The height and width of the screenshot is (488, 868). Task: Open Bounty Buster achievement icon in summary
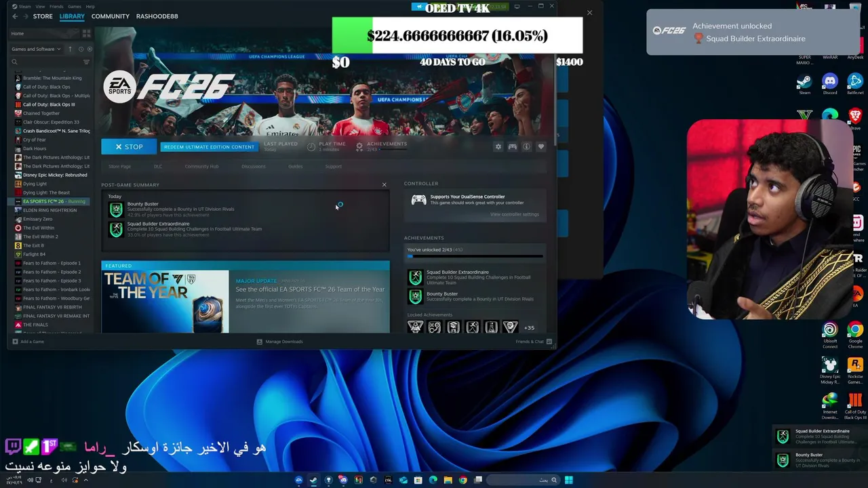point(116,209)
